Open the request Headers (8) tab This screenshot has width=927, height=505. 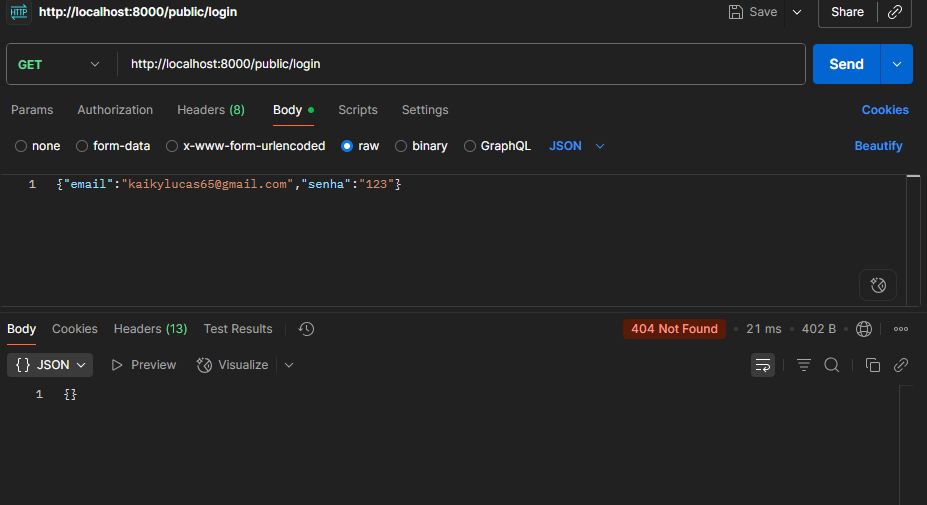[x=210, y=110]
